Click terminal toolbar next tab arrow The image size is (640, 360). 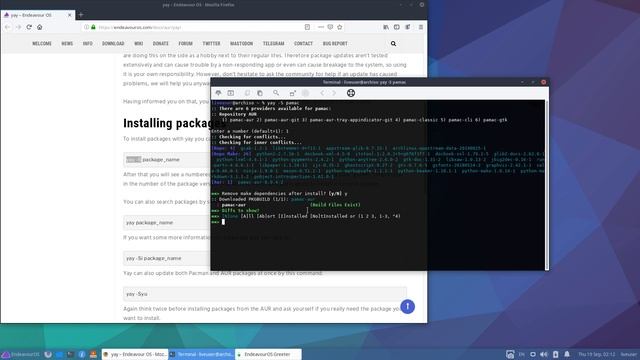click(334, 93)
